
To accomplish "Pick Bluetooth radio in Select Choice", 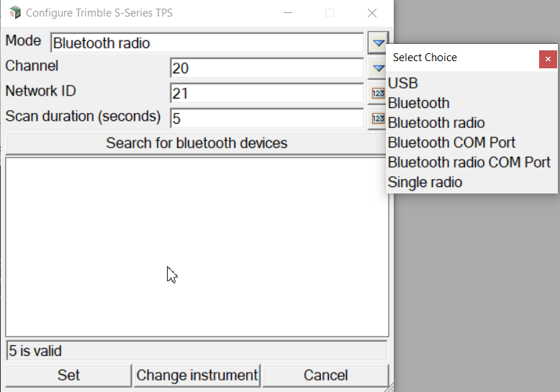I will 436,123.
